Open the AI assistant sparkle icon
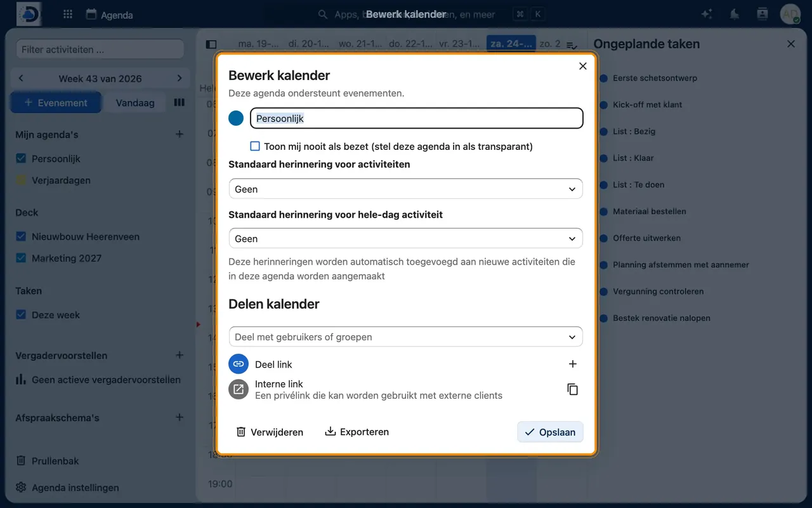This screenshot has width=812, height=508. [707, 14]
